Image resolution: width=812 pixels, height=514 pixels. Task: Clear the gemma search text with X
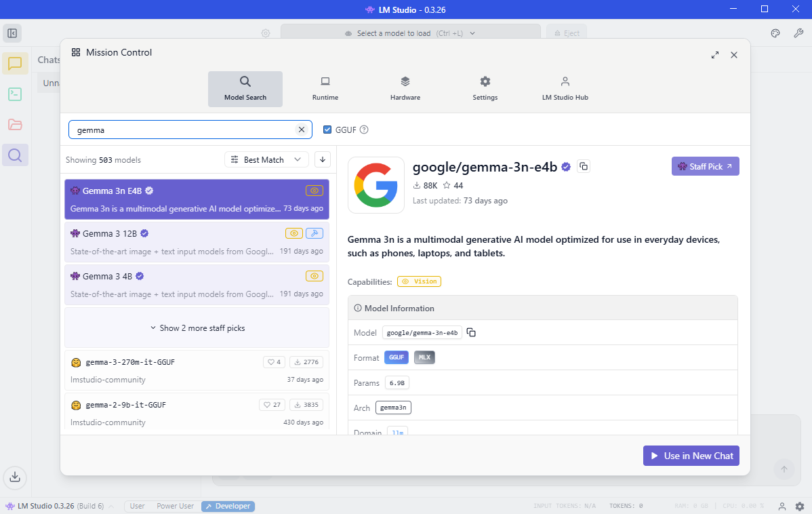pyautogui.click(x=302, y=130)
